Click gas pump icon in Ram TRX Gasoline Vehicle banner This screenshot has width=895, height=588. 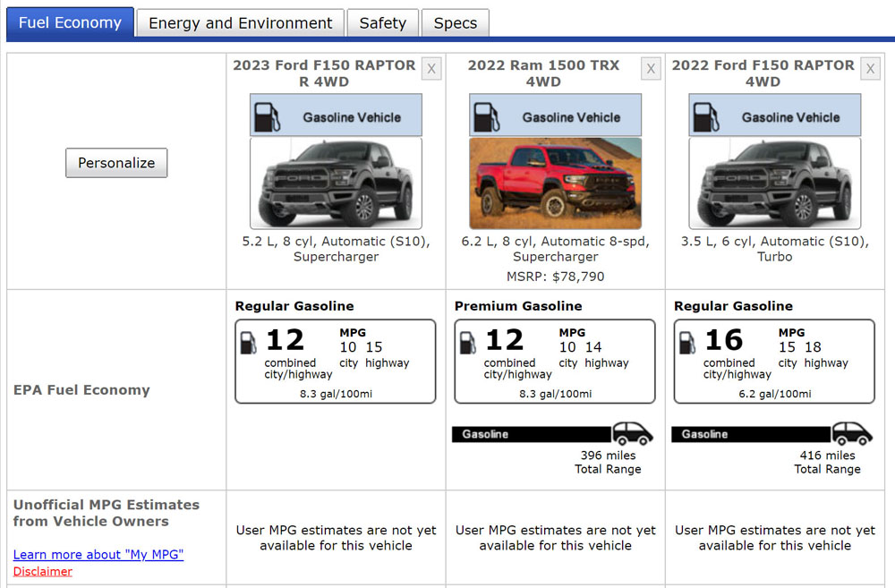485,116
